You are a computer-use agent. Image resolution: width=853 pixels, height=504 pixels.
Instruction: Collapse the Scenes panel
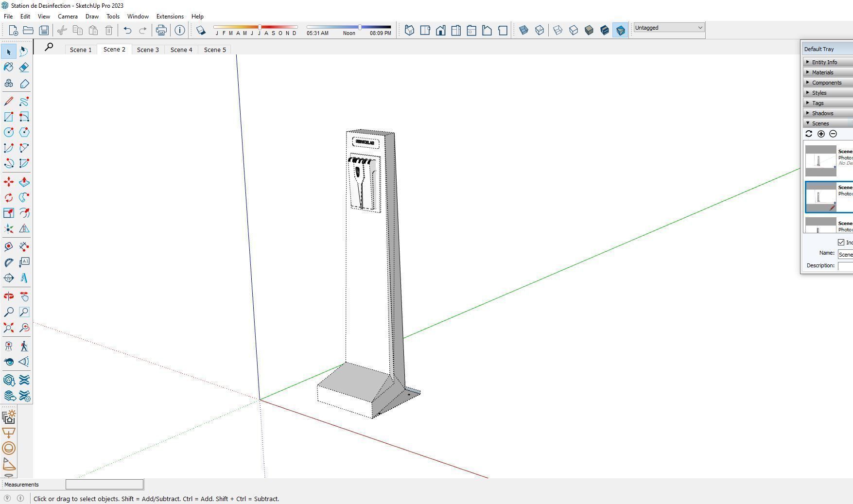click(828, 123)
